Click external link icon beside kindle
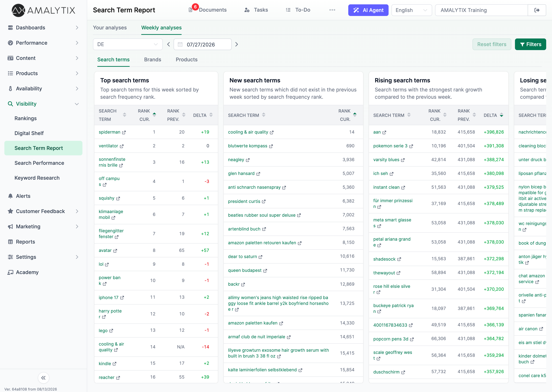This screenshot has width=552, height=392. coord(114,364)
